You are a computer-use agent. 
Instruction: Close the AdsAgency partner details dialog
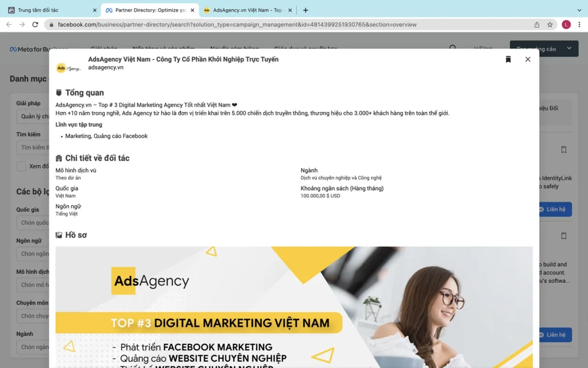(x=528, y=59)
